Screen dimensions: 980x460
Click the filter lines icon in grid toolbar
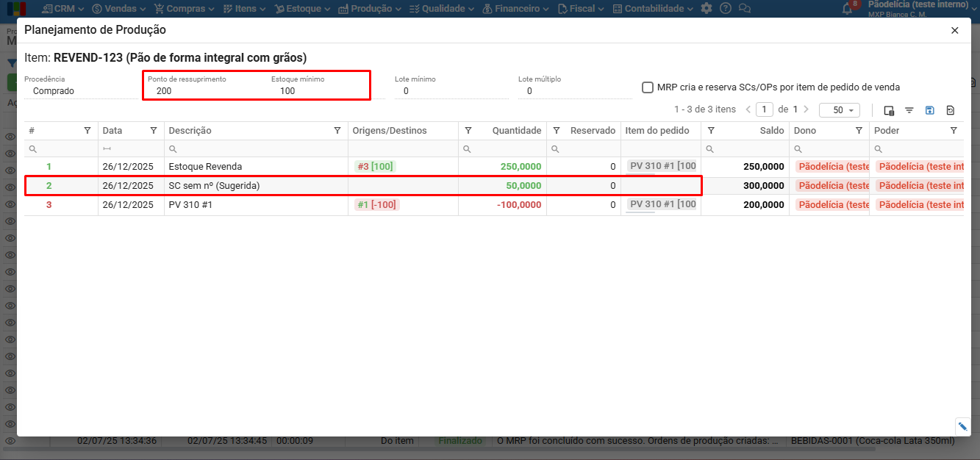pos(909,110)
